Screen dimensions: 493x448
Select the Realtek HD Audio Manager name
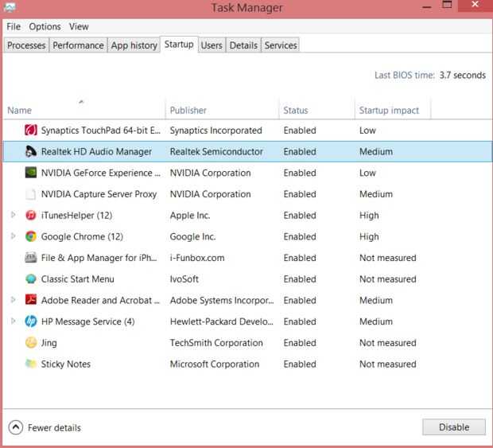click(x=96, y=152)
